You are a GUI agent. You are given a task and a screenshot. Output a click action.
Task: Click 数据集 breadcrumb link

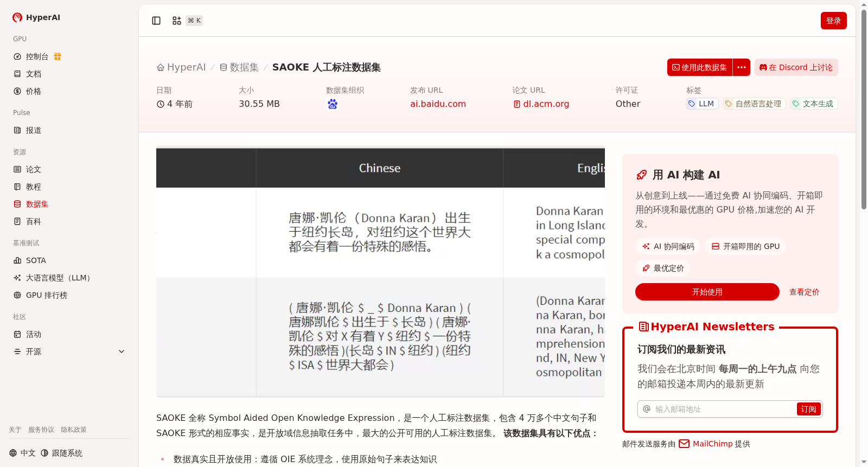pyautogui.click(x=239, y=67)
